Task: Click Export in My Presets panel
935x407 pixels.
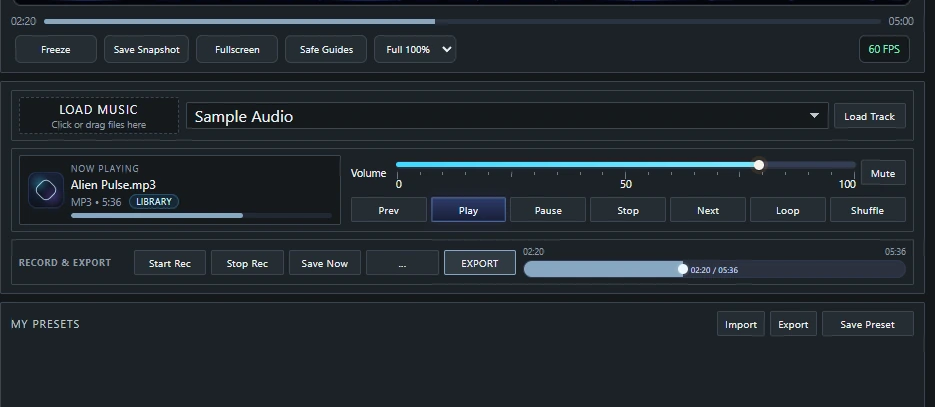Action: (x=793, y=324)
